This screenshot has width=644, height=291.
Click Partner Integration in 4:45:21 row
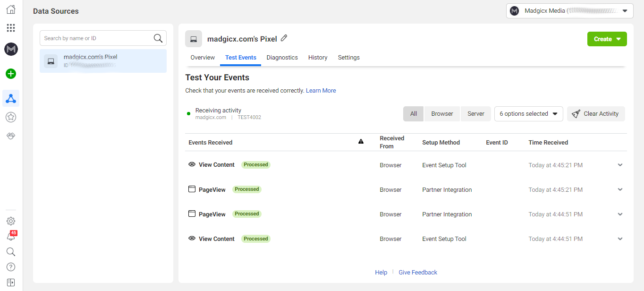click(447, 190)
